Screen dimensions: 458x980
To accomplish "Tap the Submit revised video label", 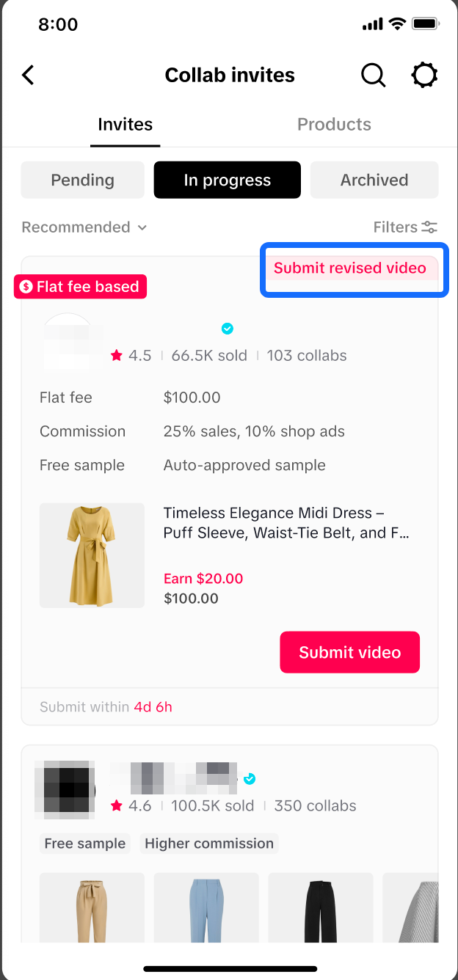I will pyautogui.click(x=350, y=268).
